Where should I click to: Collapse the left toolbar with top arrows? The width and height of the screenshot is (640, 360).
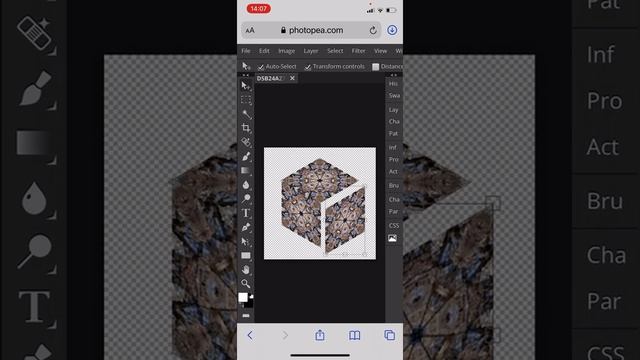(245, 76)
